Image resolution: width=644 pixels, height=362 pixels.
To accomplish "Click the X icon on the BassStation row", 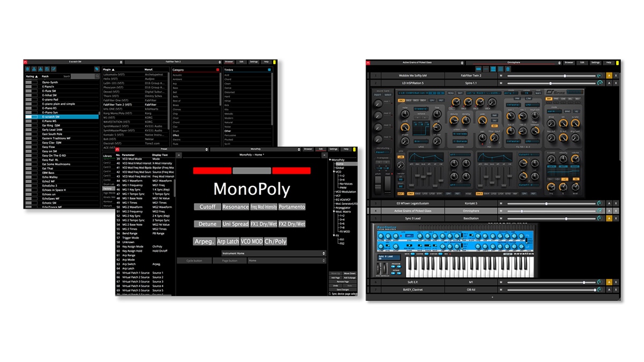I will click(x=616, y=219).
